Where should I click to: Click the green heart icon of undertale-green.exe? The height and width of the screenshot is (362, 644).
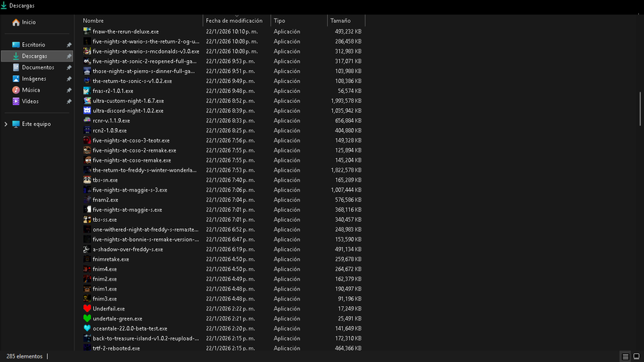click(87, 318)
